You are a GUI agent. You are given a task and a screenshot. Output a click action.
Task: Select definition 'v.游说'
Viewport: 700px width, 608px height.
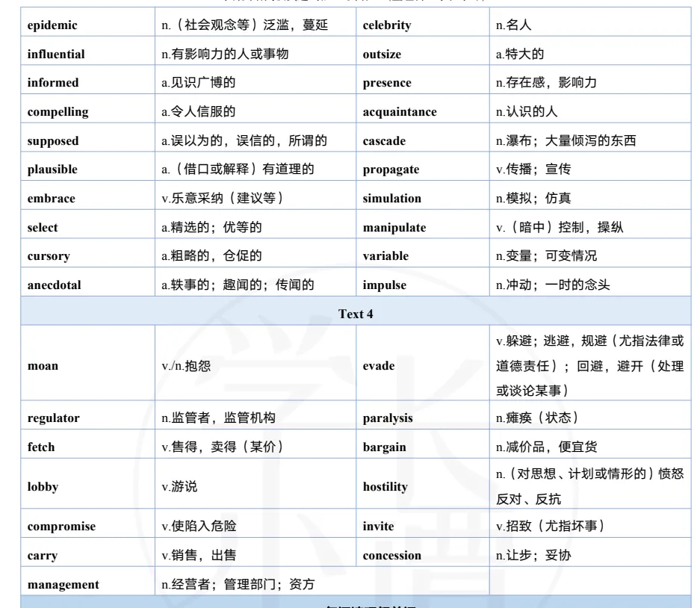[179, 486]
